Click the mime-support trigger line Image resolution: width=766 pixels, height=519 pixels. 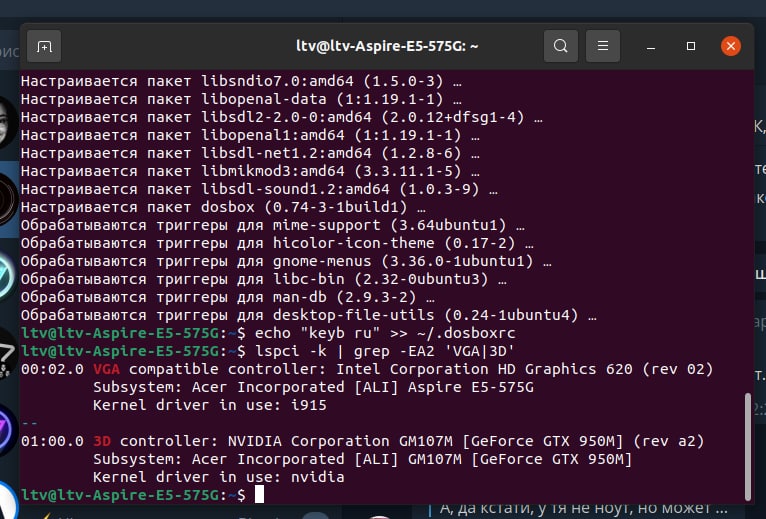pos(273,225)
